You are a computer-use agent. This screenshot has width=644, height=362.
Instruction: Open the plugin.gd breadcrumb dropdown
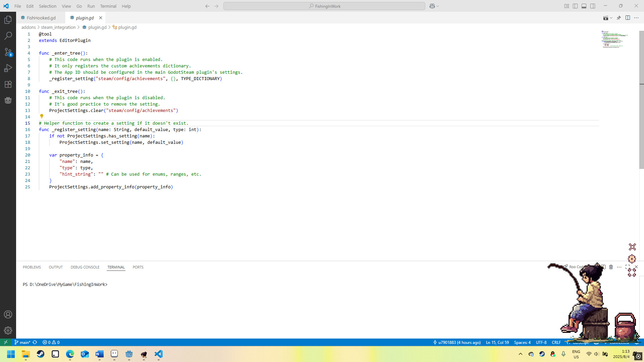pos(97,27)
